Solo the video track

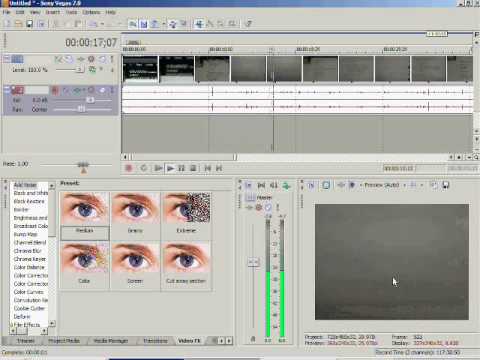112,59
